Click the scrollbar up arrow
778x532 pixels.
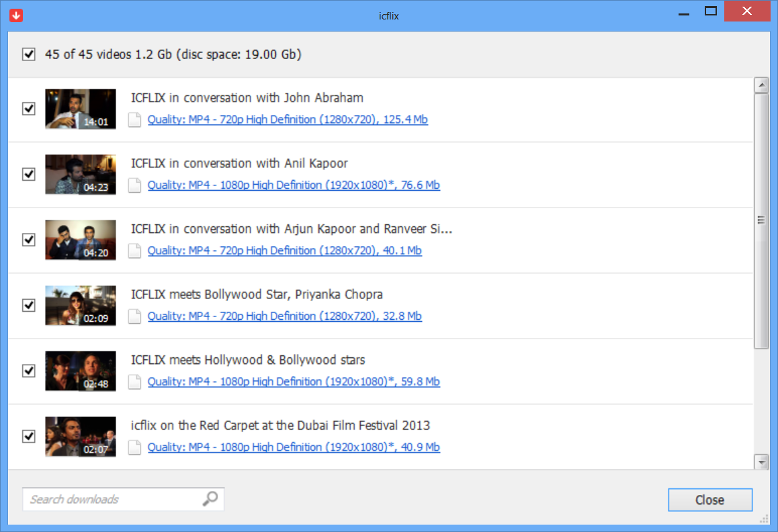click(761, 85)
